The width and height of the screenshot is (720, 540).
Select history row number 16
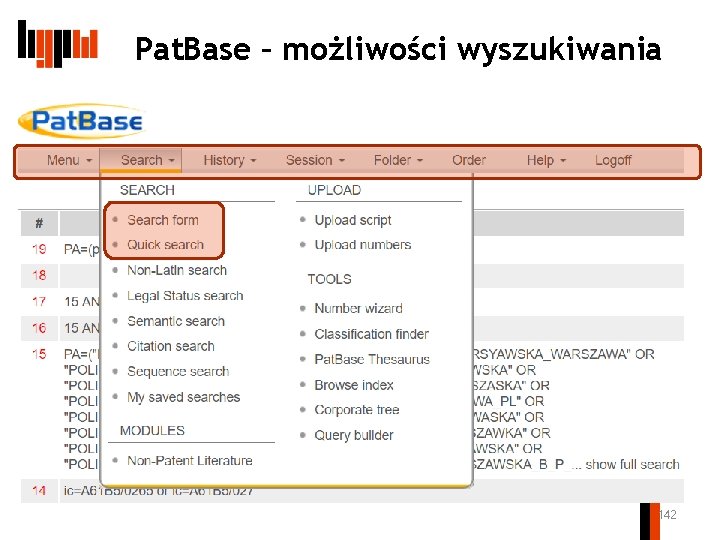39,328
